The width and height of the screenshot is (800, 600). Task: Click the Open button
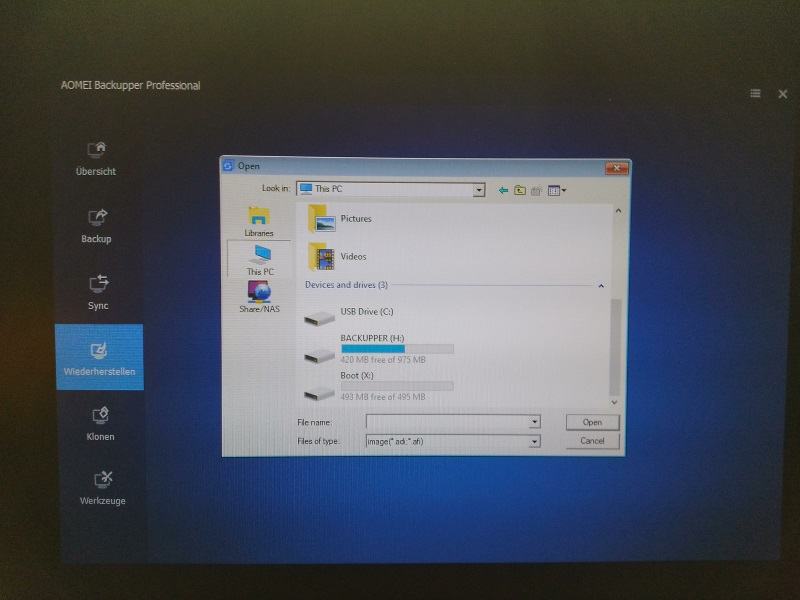click(592, 422)
